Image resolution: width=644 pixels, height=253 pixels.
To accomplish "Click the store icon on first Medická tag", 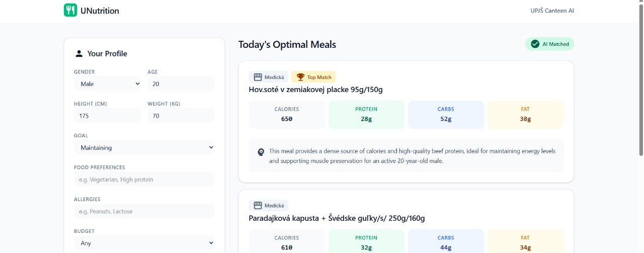I will (x=258, y=77).
